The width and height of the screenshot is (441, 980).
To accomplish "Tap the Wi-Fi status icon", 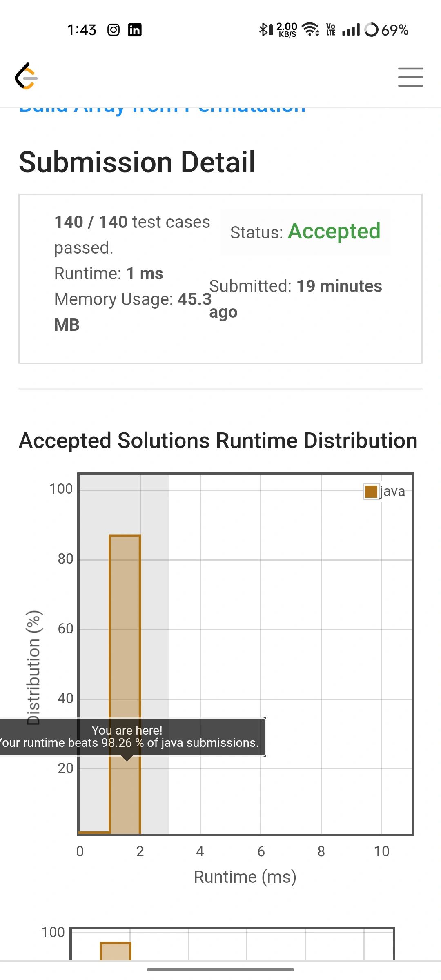I will [x=310, y=29].
